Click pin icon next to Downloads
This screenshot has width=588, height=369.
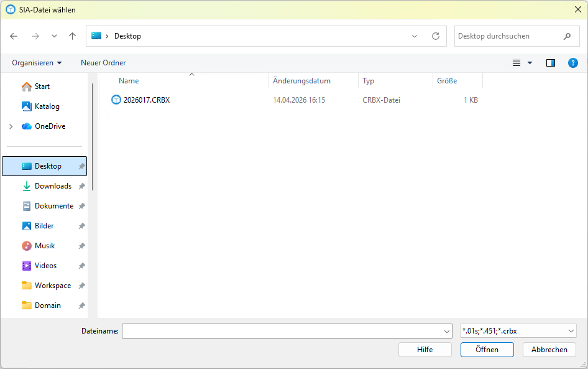(x=82, y=186)
